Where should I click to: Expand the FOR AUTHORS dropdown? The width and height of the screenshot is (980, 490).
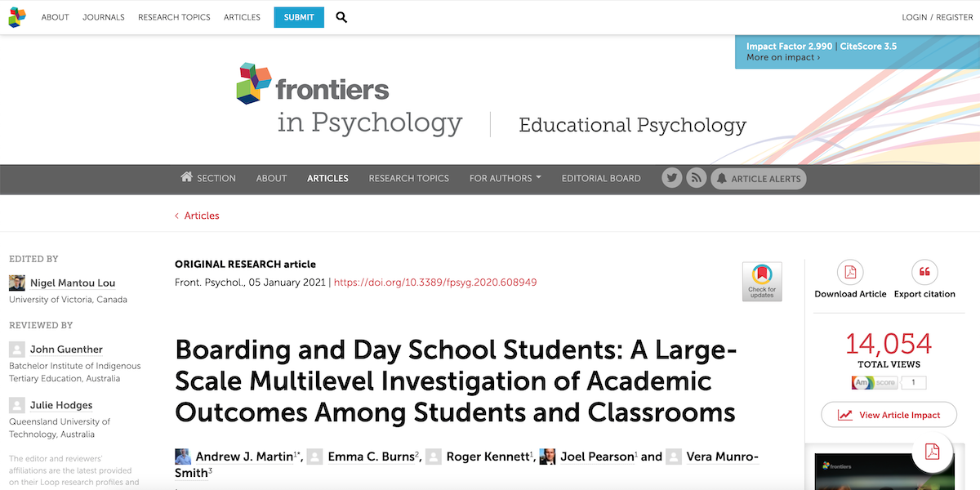pos(505,177)
